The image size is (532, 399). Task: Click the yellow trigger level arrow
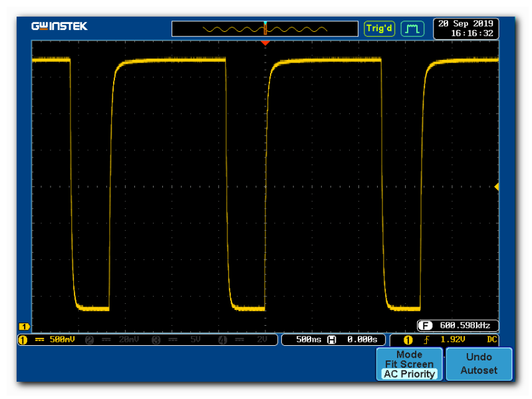496,187
